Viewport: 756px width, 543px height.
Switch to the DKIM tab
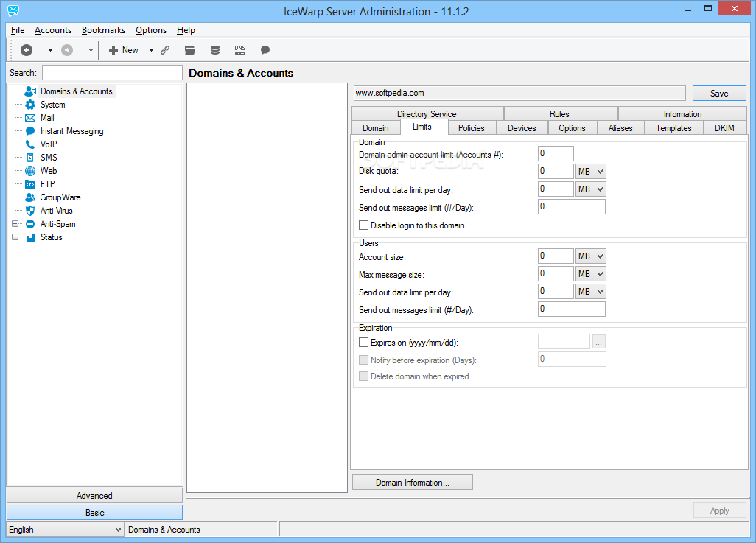(724, 127)
